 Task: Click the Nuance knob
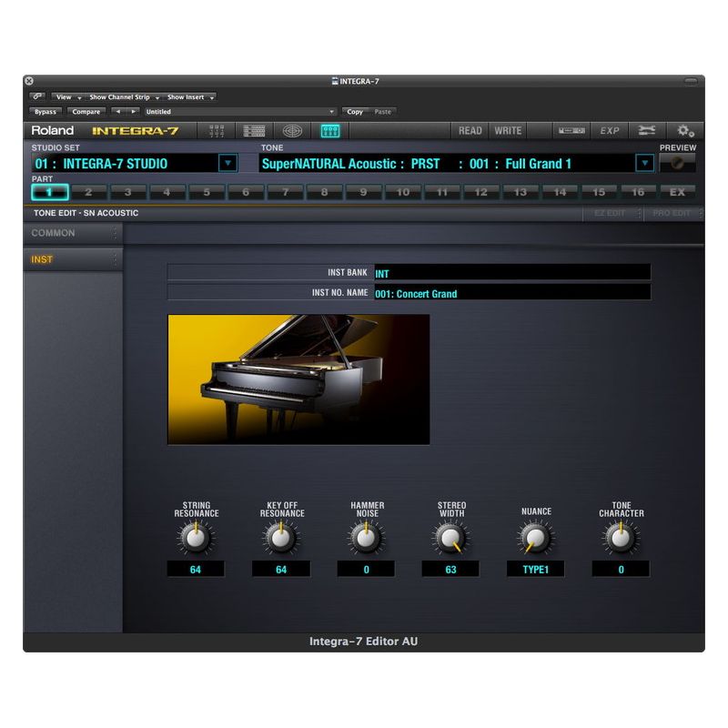(535, 538)
